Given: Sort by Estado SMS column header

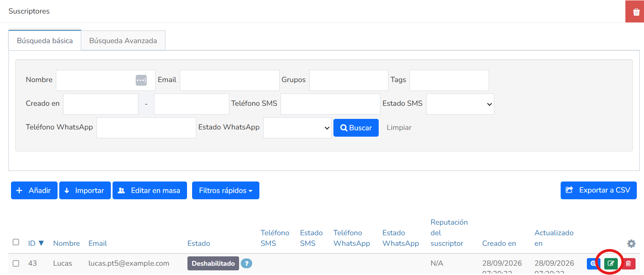Looking at the screenshot, I should [311, 238].
